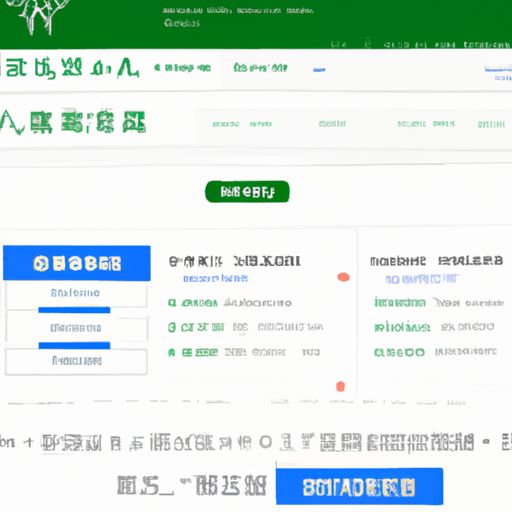Viewport: 512px width, 512px height.
Task: Open the last green row in right card
Action: click(435, 352)
